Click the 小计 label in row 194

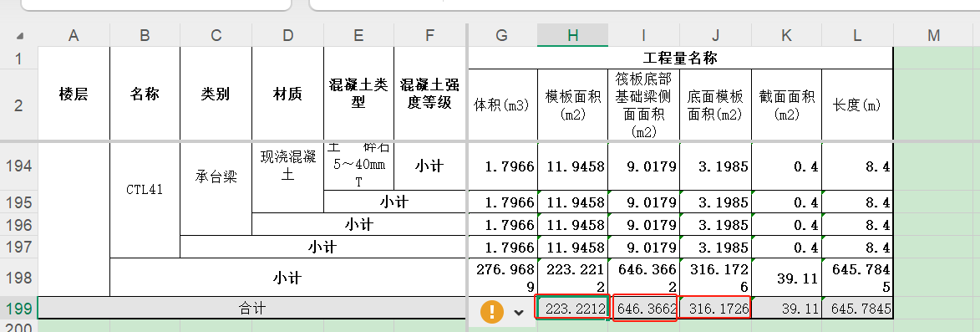pyautogui.click(x=430, y=166)
